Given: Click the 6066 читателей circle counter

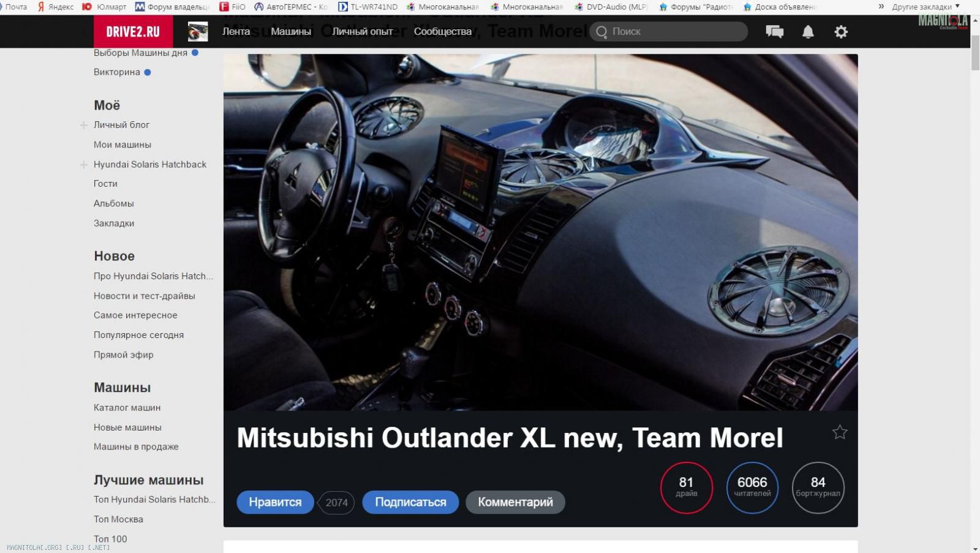Looking at the screenshot, I should [x=752, y=487].
